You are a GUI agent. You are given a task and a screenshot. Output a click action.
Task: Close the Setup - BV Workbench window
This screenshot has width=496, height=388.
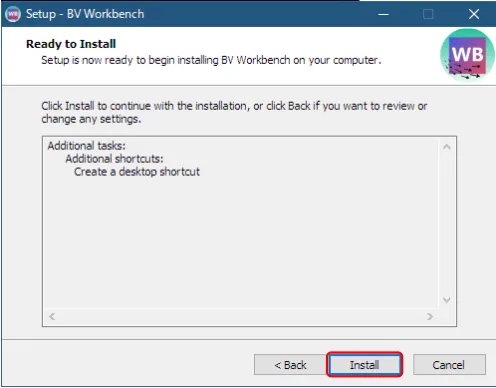[474, 14]
